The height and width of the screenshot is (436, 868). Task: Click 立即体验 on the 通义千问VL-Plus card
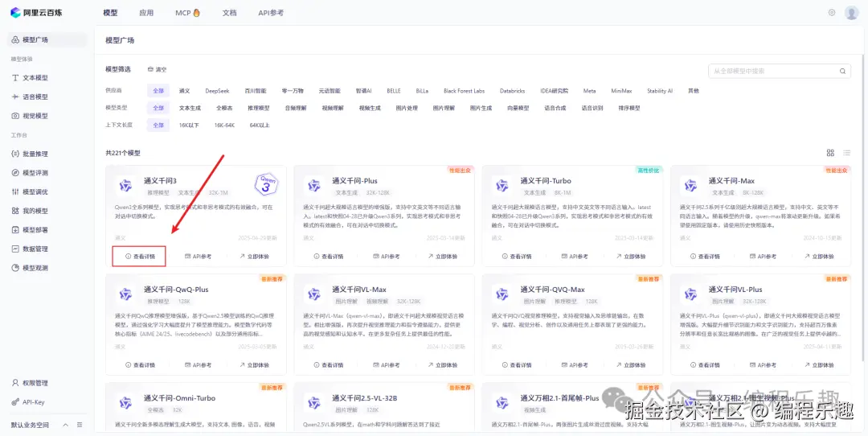[819, 365]
